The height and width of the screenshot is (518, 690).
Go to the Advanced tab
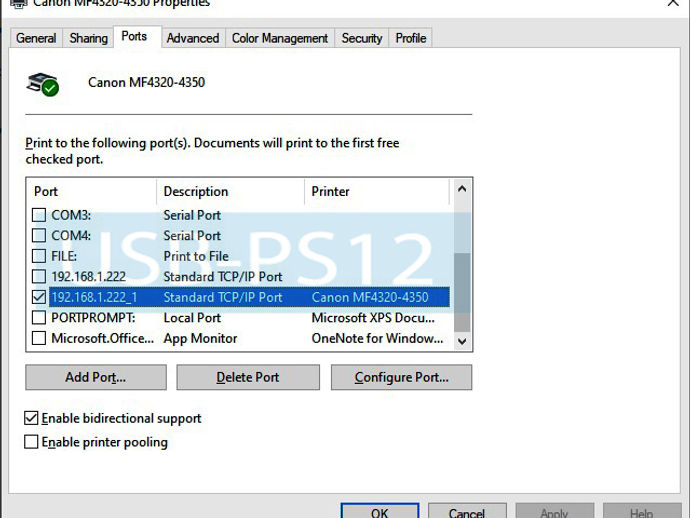click(193, 38)
